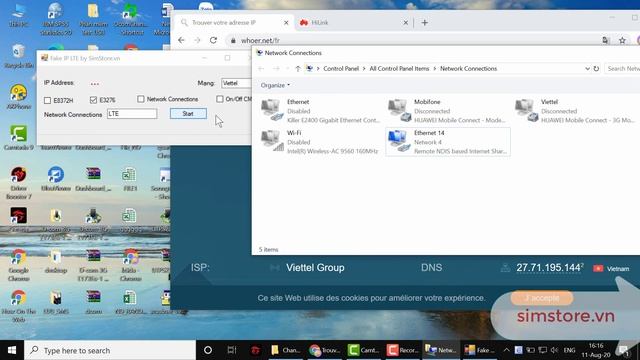Switch to Chrome taskbar button

(x=325, y=350)
